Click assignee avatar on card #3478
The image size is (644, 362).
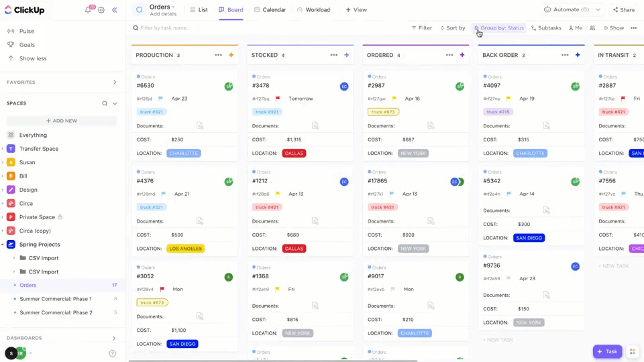click(344, 86)
